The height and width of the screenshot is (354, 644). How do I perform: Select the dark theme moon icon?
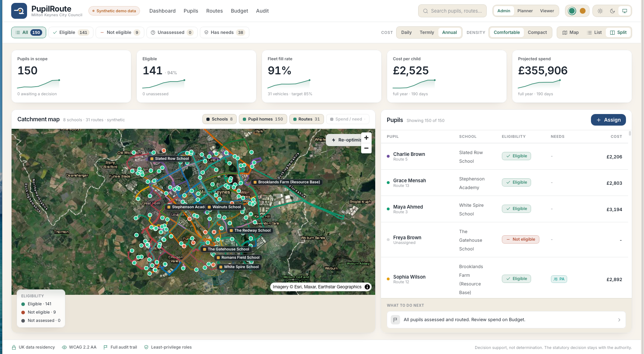point(612,11)
